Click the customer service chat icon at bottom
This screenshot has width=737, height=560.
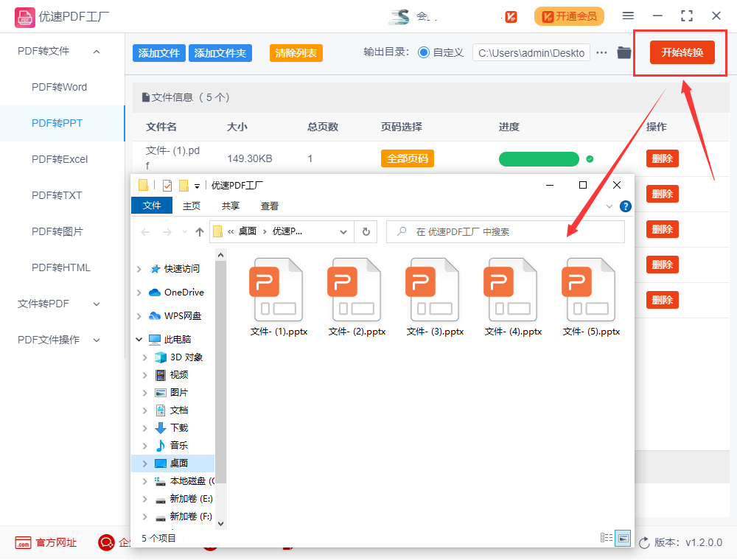pos(106,542)
